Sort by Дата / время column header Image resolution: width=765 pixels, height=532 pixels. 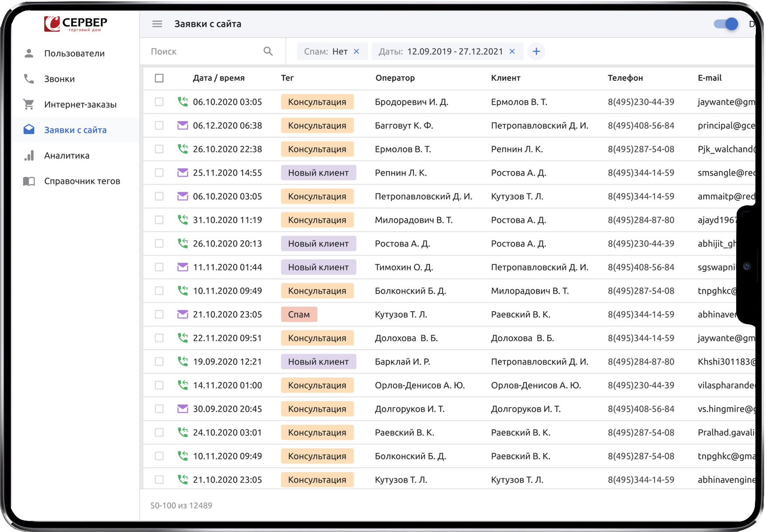[219, 78]
